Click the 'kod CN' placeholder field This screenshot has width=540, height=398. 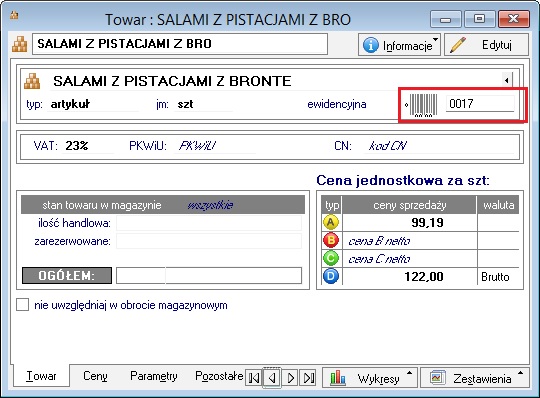439,146
